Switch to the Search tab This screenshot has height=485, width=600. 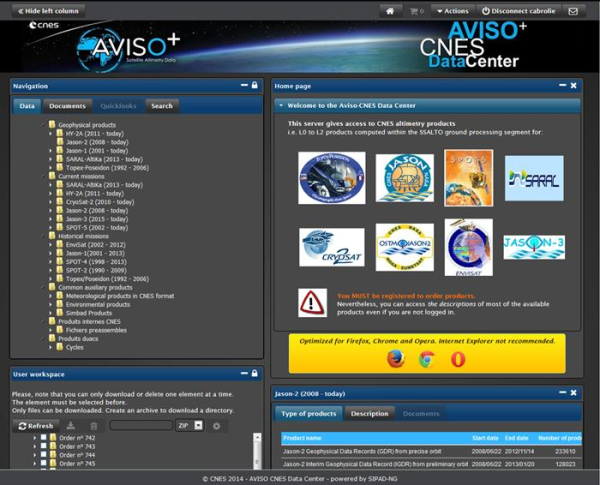(x=162, y=106)
